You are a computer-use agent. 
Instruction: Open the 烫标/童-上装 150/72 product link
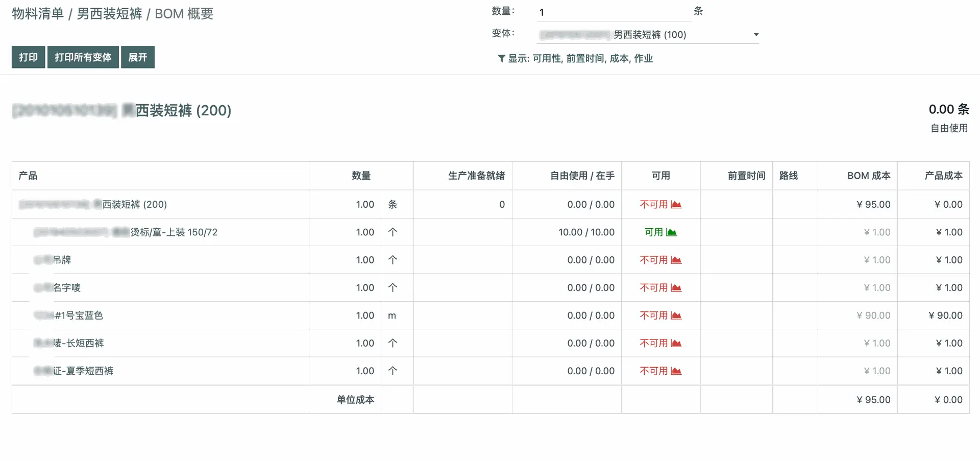tap(174, 232)
